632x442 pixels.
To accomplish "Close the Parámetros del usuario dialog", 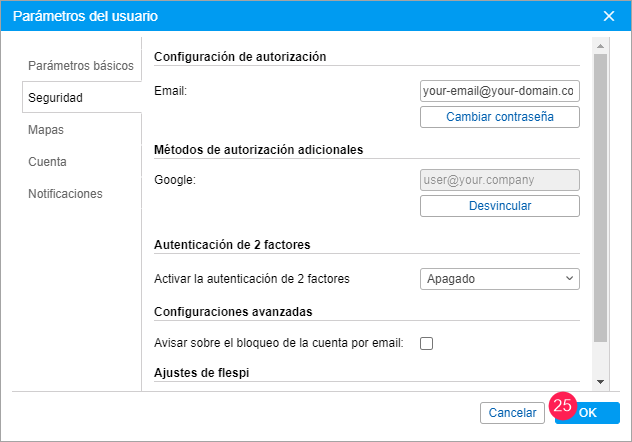I will pos(609,16).
